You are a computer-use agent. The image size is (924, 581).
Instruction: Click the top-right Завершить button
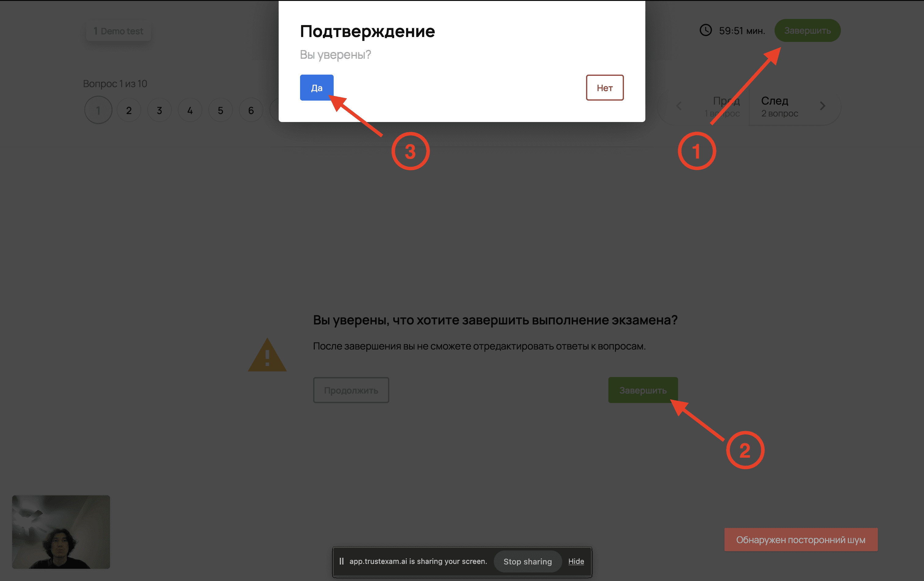pyautogui.click(x=807, y=30)
